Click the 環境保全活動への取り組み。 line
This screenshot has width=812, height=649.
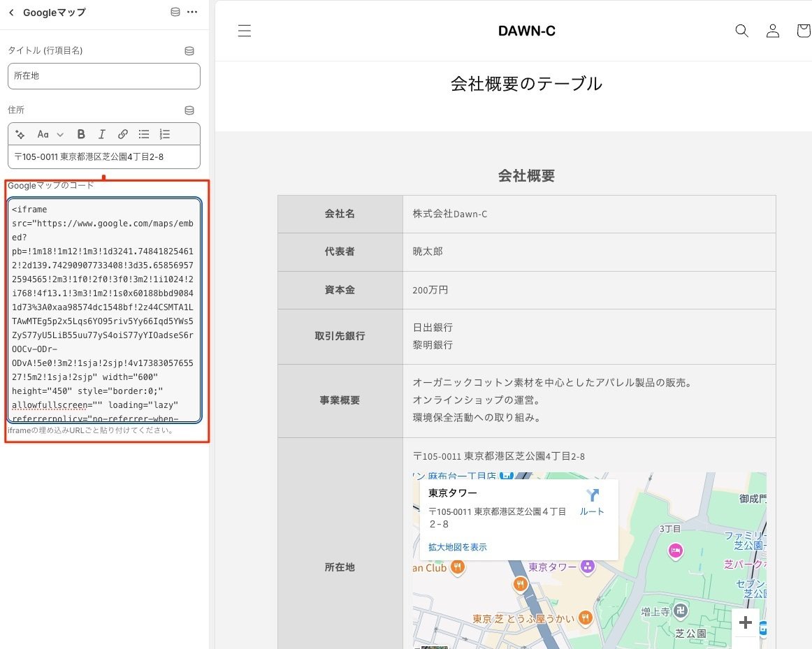[479, 418]
